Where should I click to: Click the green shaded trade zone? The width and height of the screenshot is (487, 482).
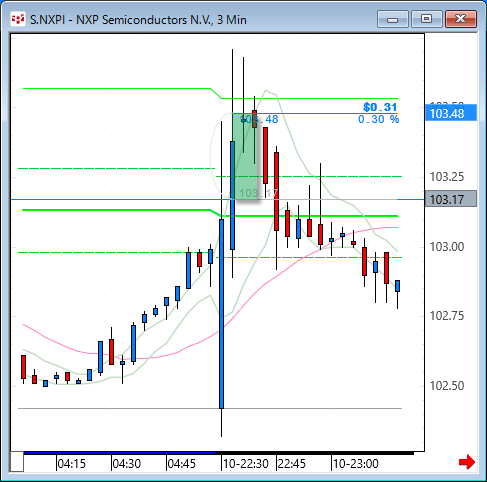[x=245, y=156]
